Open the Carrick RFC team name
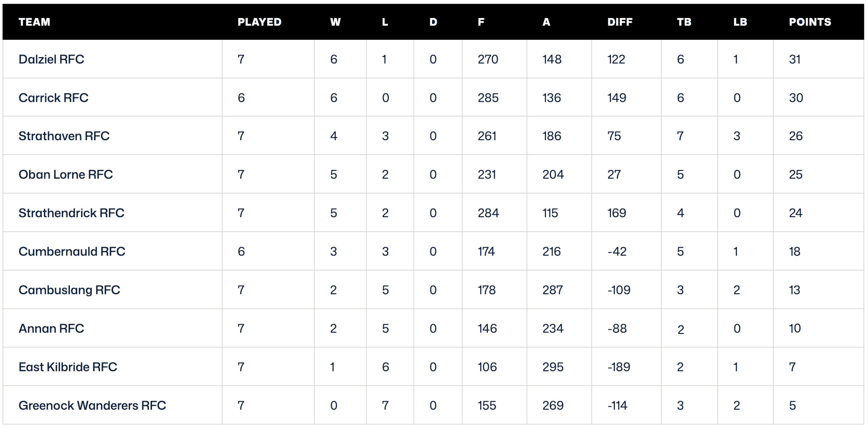This screenshot has width=868, height=428. click(x=53, y=98)
